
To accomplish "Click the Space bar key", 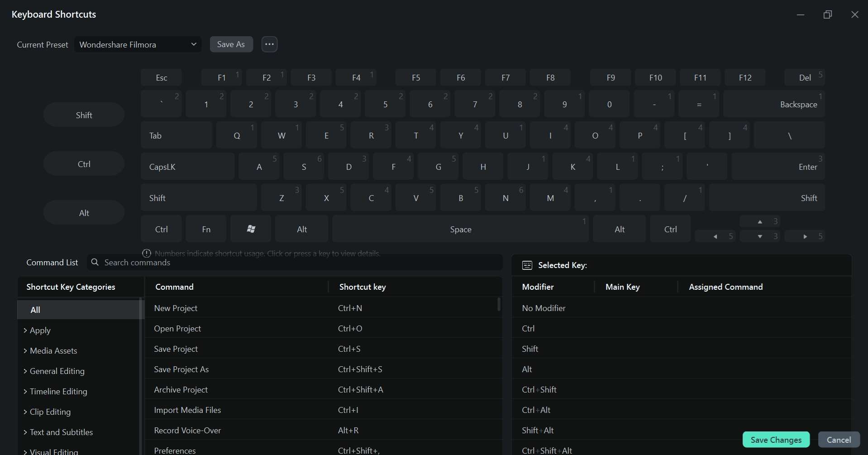I will [x=461, y=229].
